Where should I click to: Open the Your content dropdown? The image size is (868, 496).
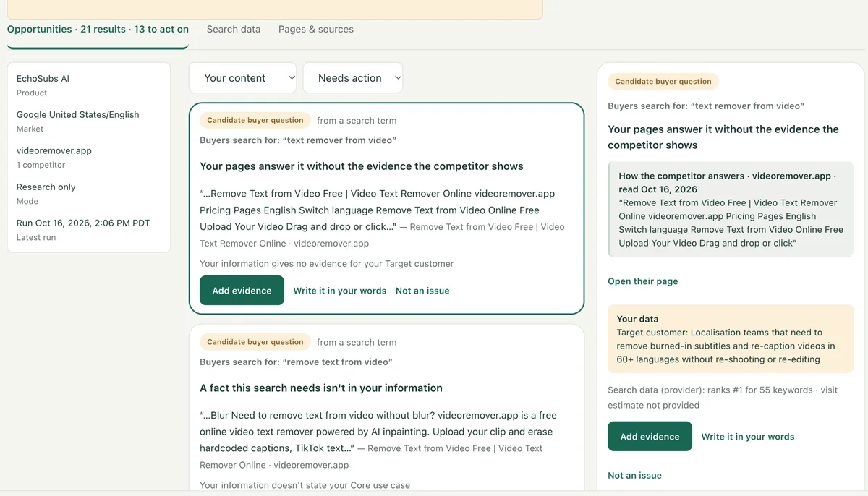[x=242, y=78]
